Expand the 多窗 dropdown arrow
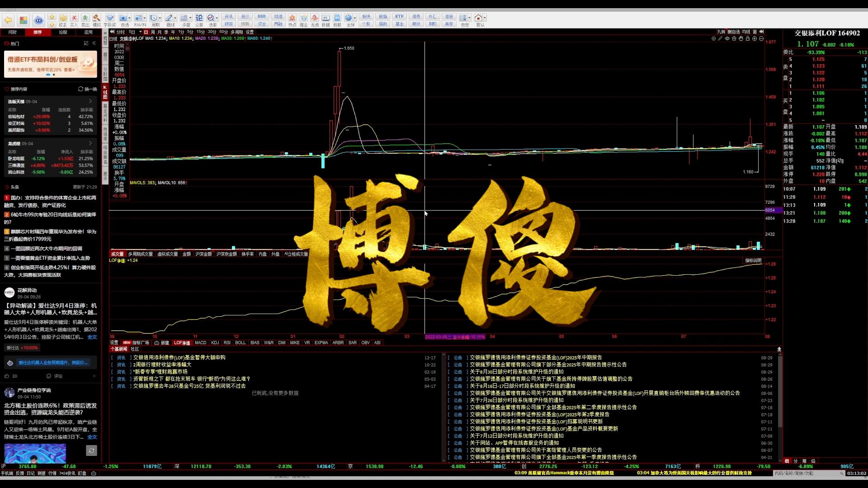 191,18
